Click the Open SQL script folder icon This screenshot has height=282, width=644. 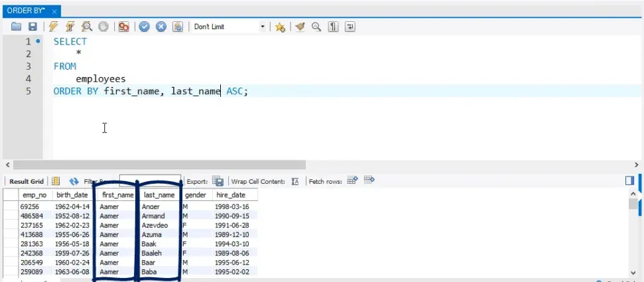point(17,27)
